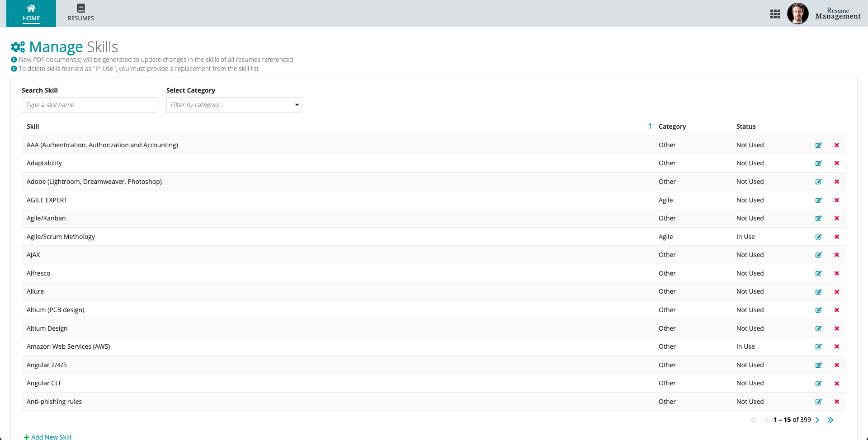Screen dimensions: 868x440
Task: Delete the AGILE EXPERT skill
Action: tap(837, 200)
